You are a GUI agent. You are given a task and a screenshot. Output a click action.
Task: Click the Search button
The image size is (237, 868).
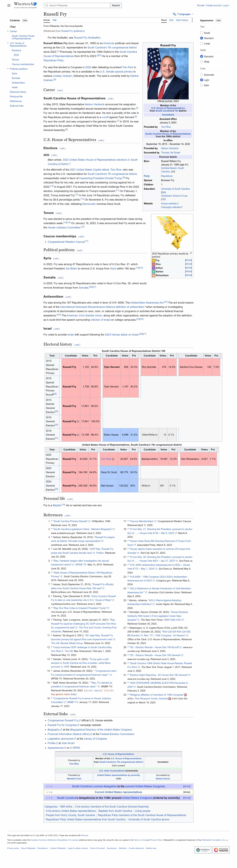pos(116,5)
